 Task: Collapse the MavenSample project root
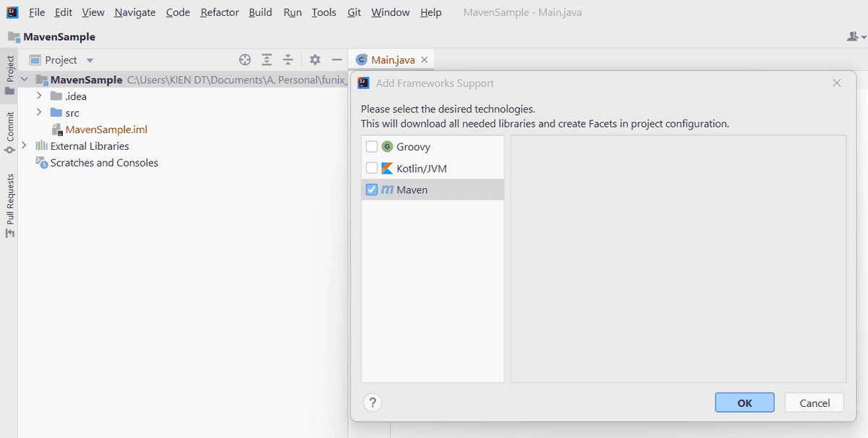coord(24,80)
